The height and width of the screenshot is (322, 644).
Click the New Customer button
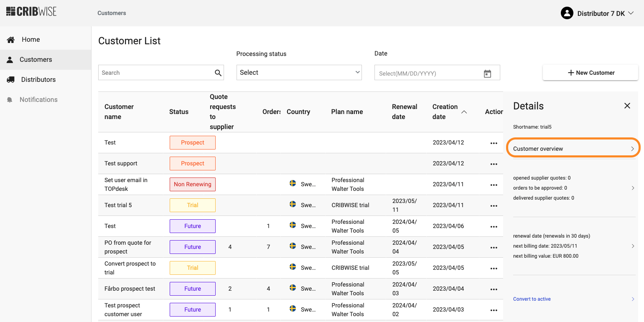(x=590, y=73)
